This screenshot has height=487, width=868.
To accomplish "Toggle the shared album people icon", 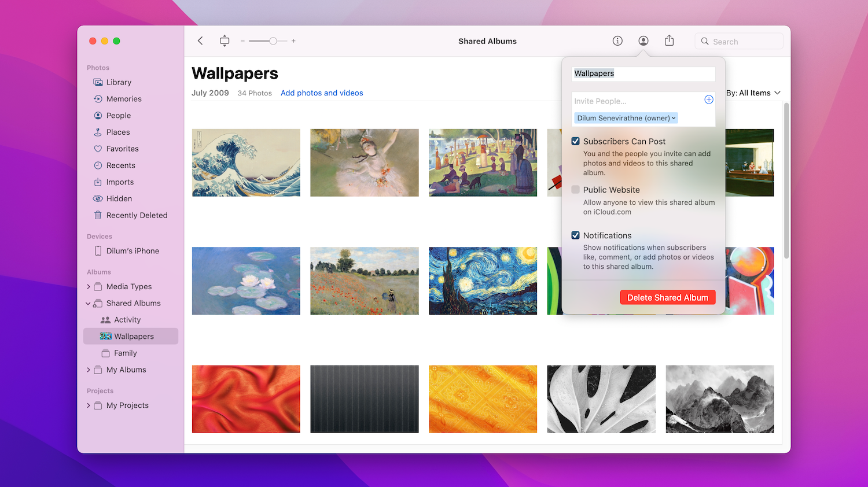I will (x=643, y=41).
